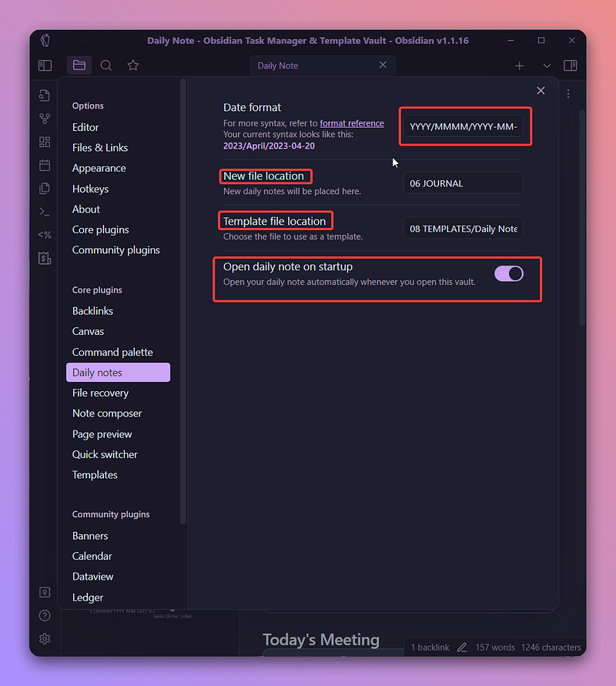The image size is (616, 686).
Task: Toggle the right sidebar panel icon
Action: click(x=571, y=65)
